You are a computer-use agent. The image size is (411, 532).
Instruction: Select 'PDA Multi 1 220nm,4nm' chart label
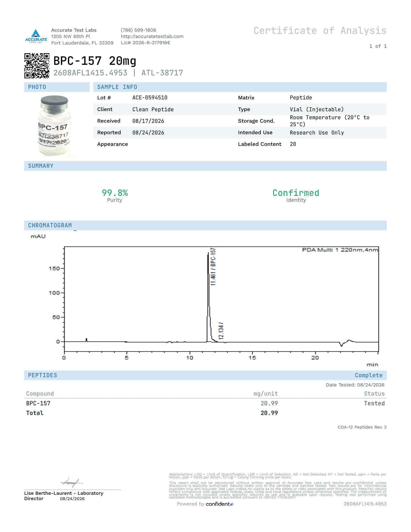click(340, 250)
